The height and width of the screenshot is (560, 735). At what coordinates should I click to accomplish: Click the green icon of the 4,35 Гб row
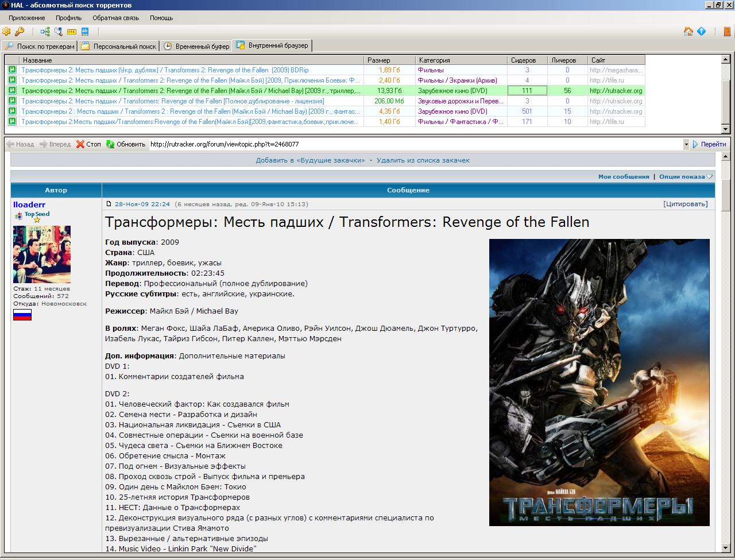12,111
